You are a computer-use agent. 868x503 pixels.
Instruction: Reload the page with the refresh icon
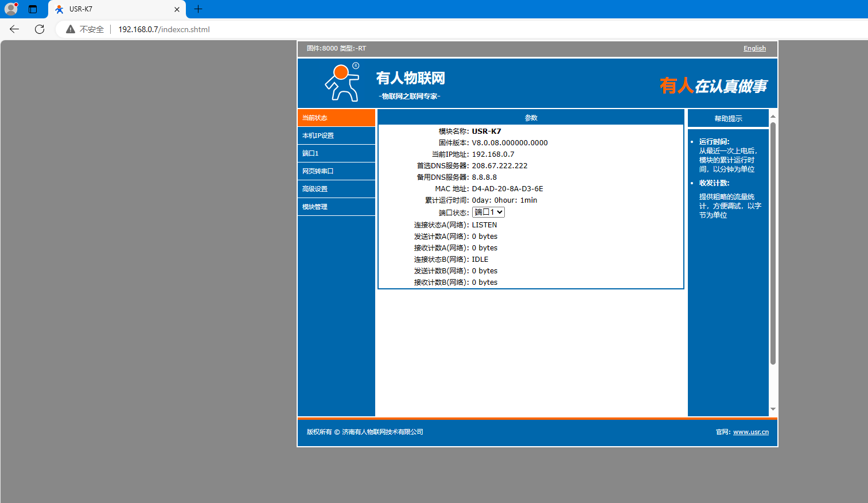(40, 29)
